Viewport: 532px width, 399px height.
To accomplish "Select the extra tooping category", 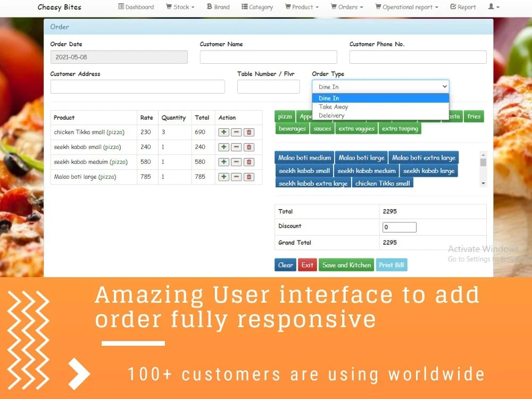I will pyautogui.click(x=400, y=129).
